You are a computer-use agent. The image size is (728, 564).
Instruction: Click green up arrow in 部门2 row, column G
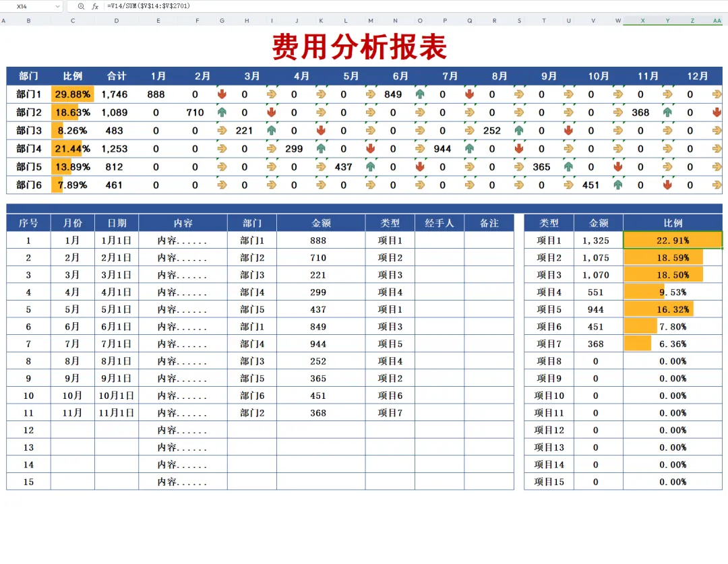pyautogui.click(x=222, y=113)
